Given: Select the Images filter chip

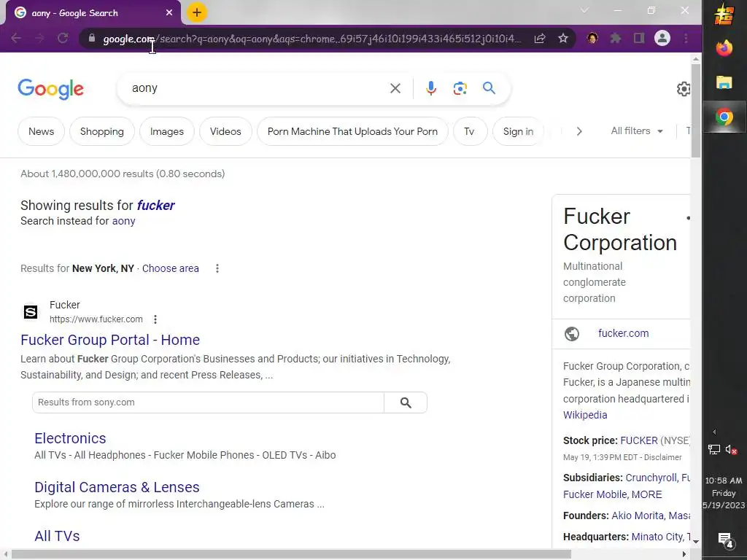Looking at the screenshot, I should click(x=167, y=131).
